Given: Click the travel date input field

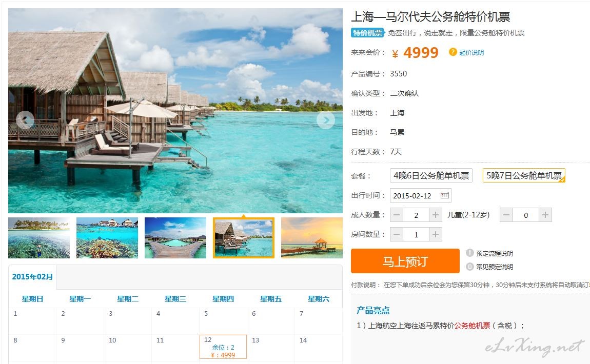Looking at the screenshot, I should (x=421, y=195).
